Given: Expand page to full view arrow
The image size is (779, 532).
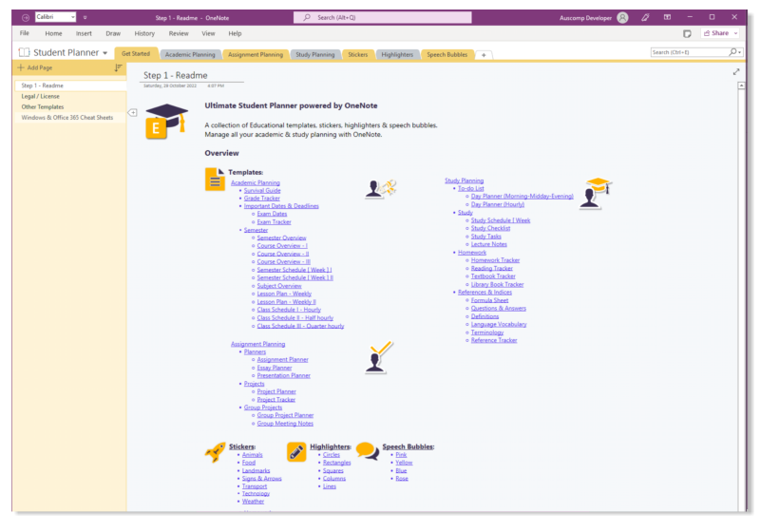Looking at the screenshot, I should point(736,72).
